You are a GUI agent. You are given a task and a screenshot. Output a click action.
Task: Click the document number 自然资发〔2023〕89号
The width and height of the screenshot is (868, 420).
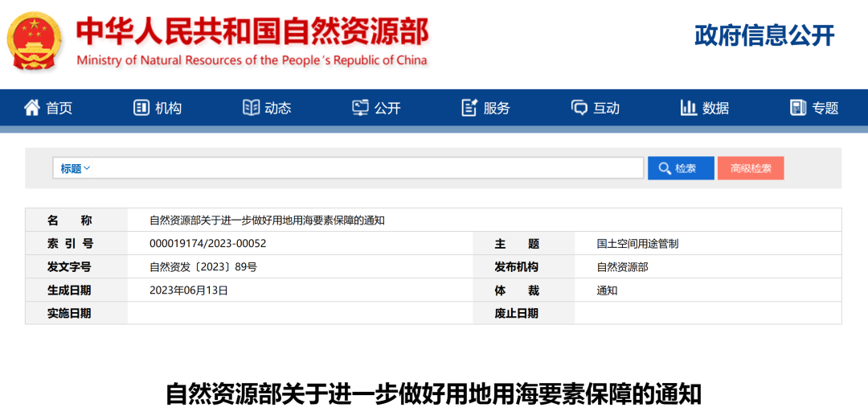(203, 267)
